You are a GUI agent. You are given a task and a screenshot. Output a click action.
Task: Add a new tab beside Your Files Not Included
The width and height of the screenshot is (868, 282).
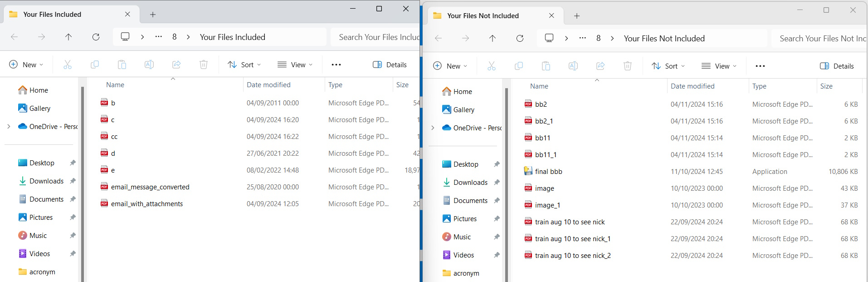577,16
